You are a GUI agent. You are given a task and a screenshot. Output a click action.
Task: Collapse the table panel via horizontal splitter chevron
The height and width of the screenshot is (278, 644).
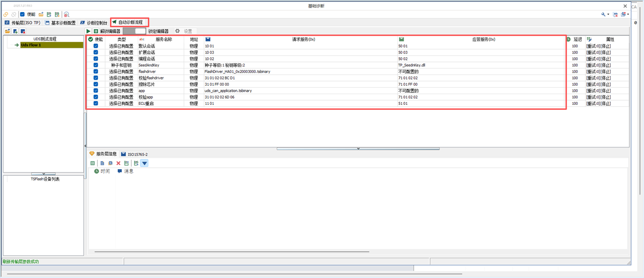(358, 149)
